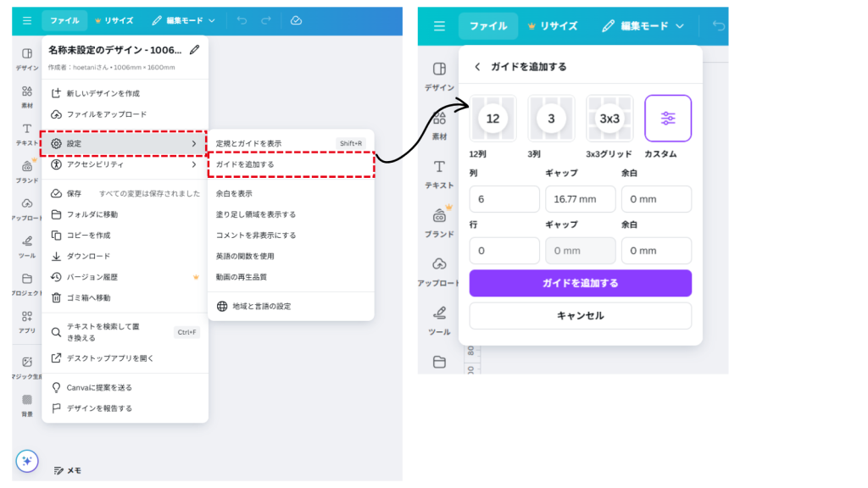Open the アプリ panel in the sidebar
The height and width of the screenshot is (488, 868).
tap(27, 320)
